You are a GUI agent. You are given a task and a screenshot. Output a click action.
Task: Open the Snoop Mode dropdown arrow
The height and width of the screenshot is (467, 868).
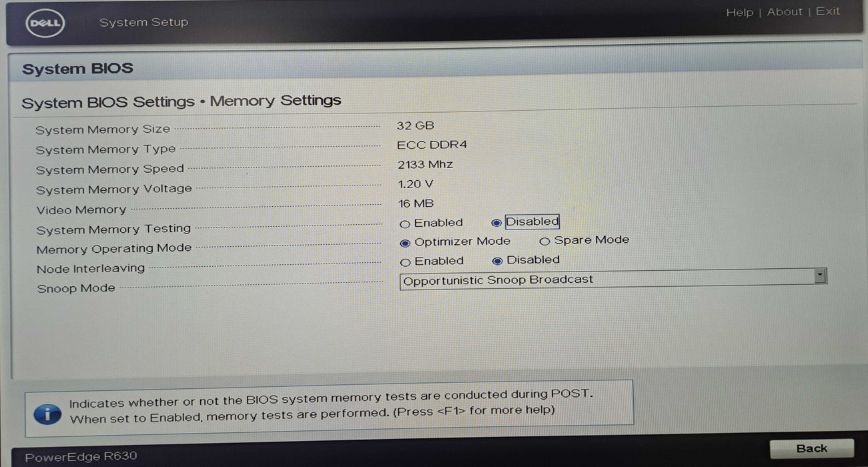(x=820, y=276)
